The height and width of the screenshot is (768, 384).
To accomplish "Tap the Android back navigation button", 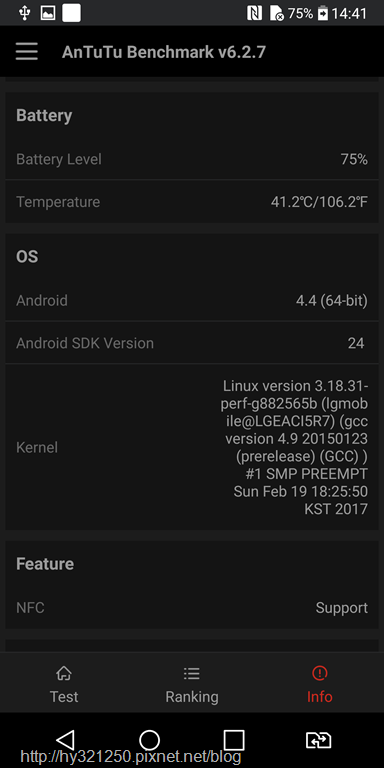I will 65,740.
